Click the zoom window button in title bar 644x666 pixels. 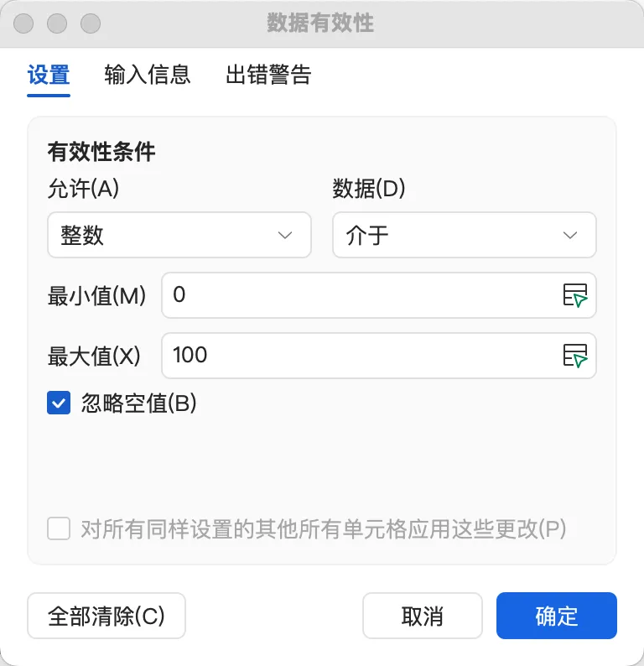(91, 23)
